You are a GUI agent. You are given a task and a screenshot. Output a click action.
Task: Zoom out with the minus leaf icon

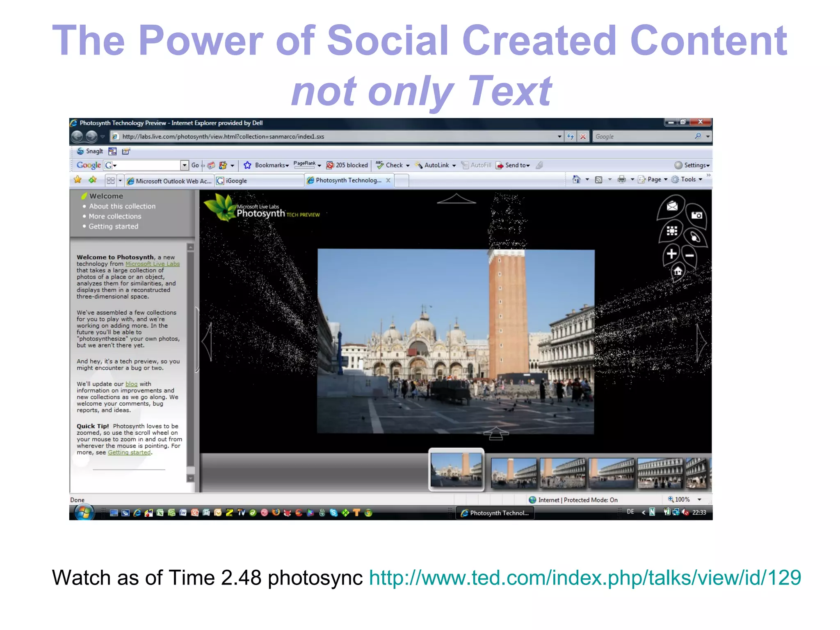[x=689, y=256]
